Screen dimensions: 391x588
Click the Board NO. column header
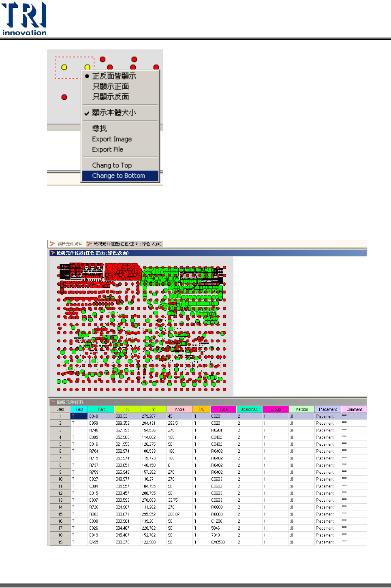pos(249,409)
